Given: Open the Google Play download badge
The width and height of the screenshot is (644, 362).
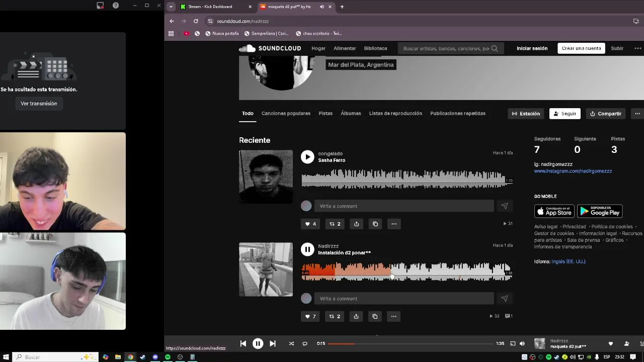Looking at the screenshot, I should (600, 211).
